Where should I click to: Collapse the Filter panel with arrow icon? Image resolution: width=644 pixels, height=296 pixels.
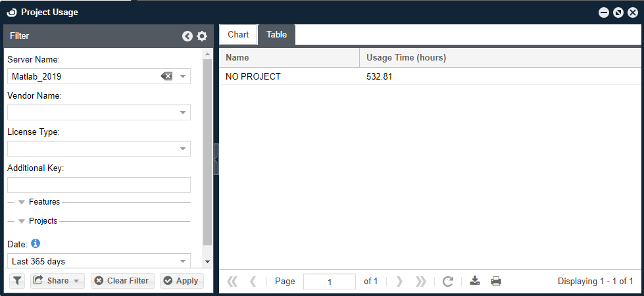[187, 36]
